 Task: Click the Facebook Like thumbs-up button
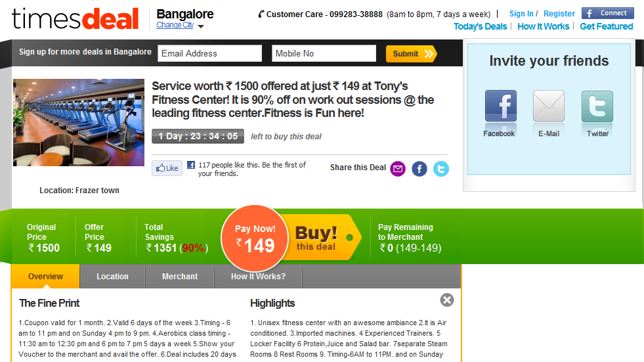tap(167, 168)
